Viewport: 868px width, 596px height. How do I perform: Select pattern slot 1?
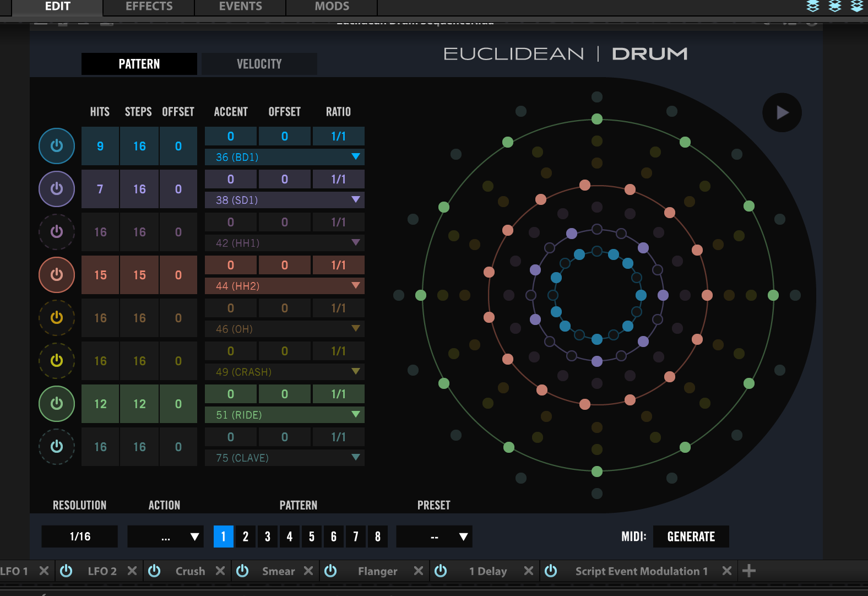223,537
